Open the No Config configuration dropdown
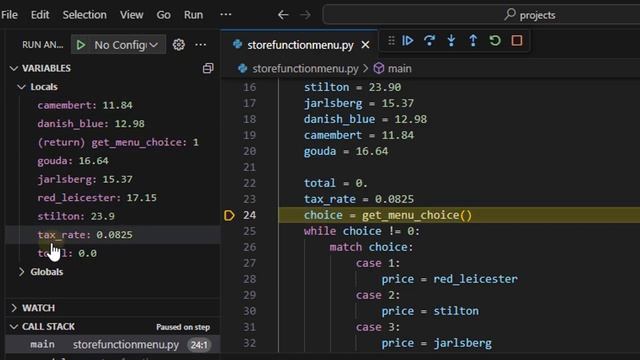Image resolution: width=640 pixels, height=360 pixels. (x=126, y=44)
